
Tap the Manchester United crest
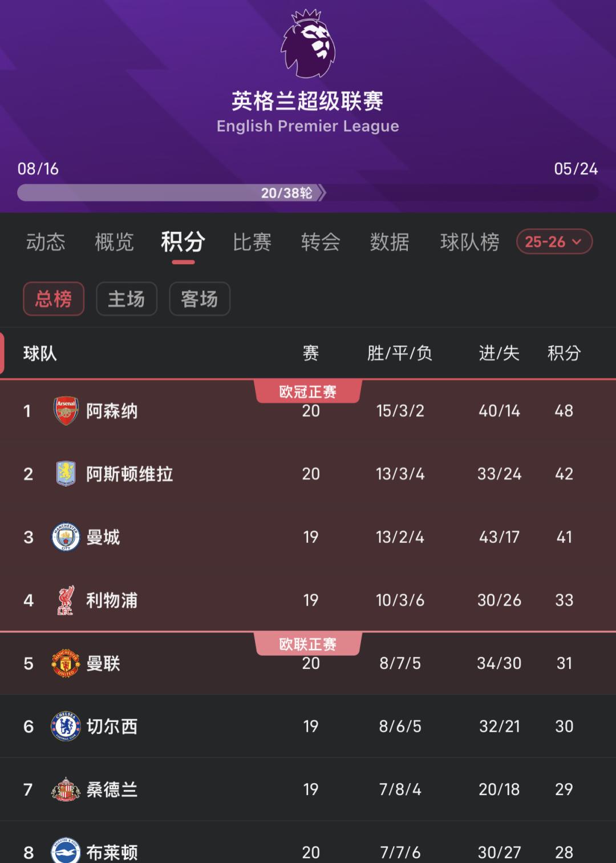66,663
